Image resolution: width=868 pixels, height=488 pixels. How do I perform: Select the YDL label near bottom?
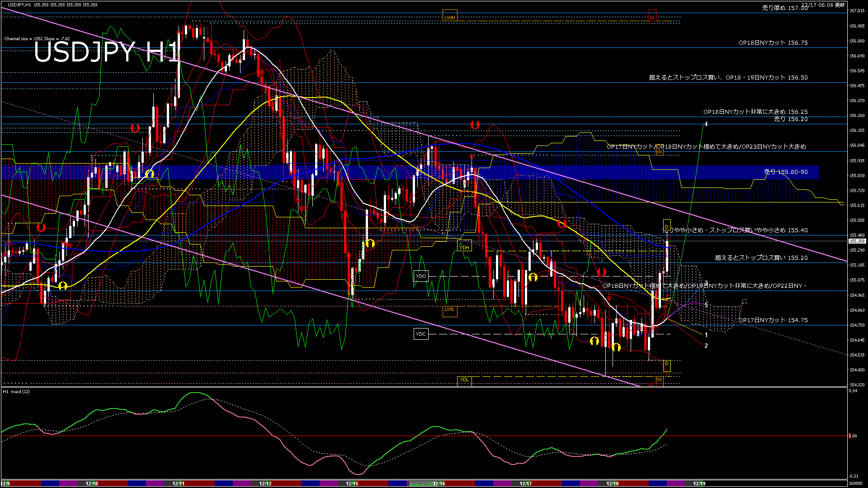tap(464, 380)
